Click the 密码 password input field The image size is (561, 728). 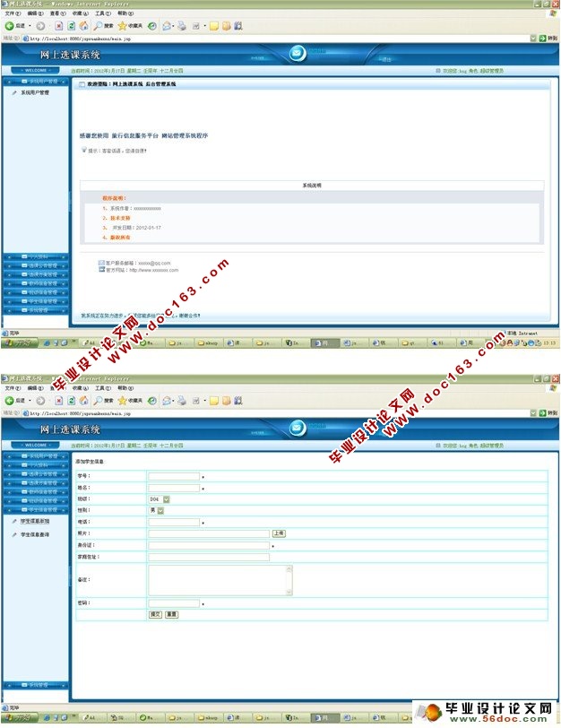pyautogui.click(x=174, y=603)
